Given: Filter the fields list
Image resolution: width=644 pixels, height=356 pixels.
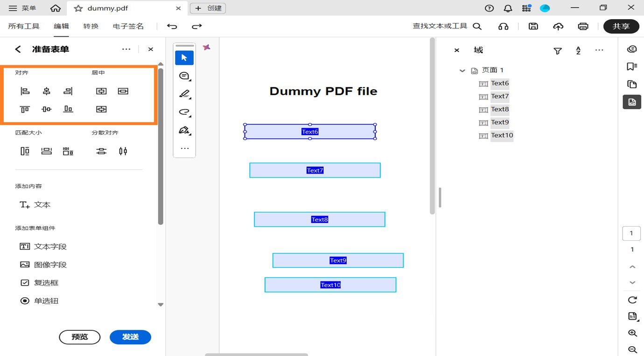Looking at the screenshot, I should 558,51.
